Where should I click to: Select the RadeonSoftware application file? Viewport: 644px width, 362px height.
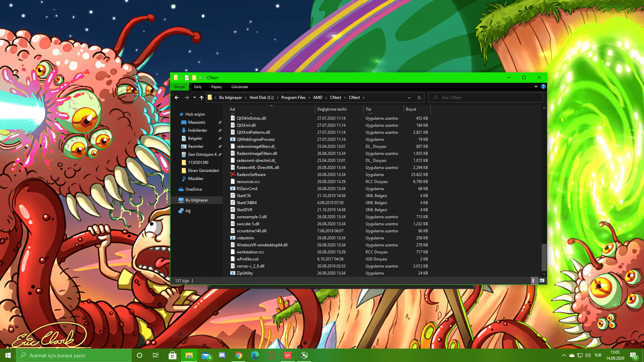point(251,175)
